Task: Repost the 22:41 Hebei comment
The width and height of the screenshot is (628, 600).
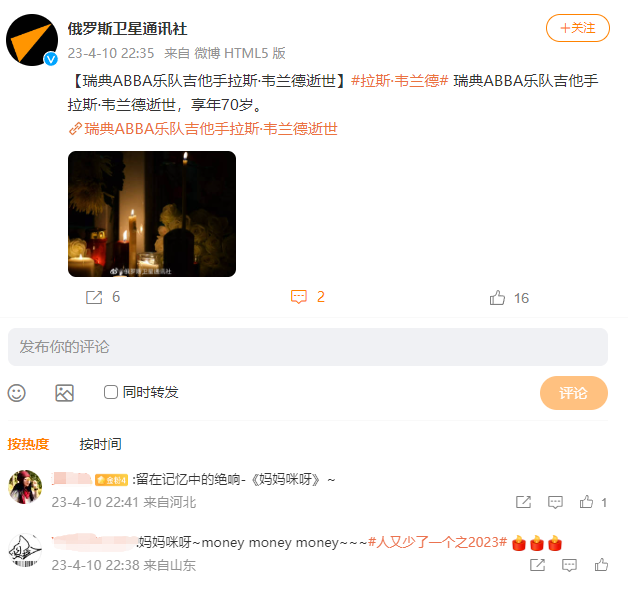Action: [x=523, y=502]
